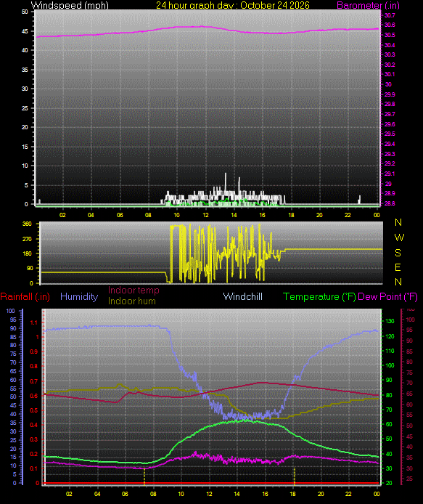Viewport: 423px width, 504px height.
Task: Click the '180' tick on wind direction axis
Action: point(28,253)
